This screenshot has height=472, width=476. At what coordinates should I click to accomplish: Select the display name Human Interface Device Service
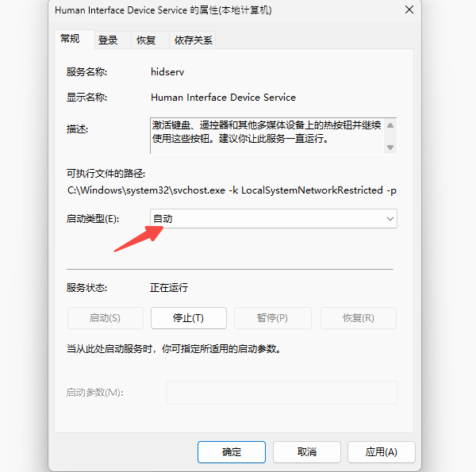coord(223,98)
